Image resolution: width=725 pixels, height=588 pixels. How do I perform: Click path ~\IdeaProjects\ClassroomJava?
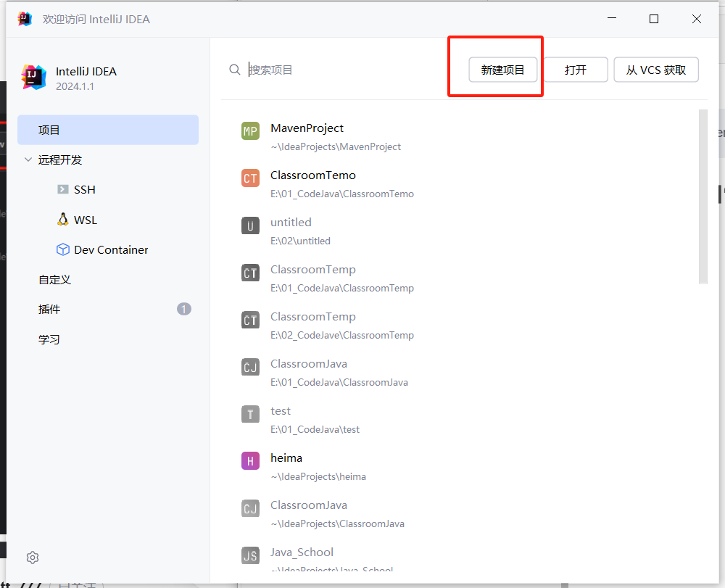(338, 523)
